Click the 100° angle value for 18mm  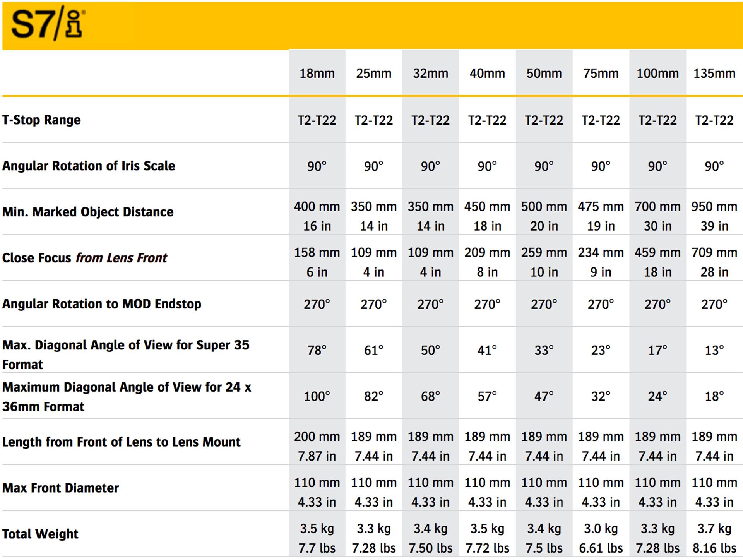[317, 396]
